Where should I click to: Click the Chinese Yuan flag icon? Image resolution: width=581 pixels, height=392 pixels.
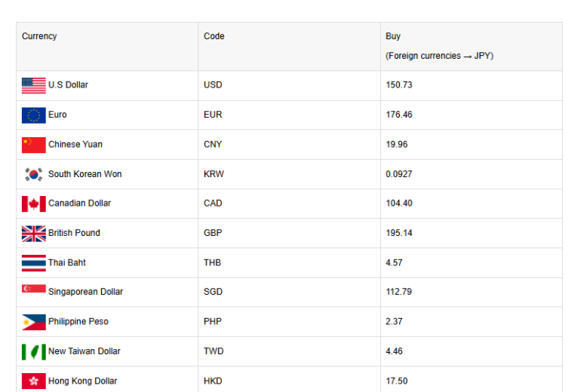pyautogui.click(x=34, y=145)
